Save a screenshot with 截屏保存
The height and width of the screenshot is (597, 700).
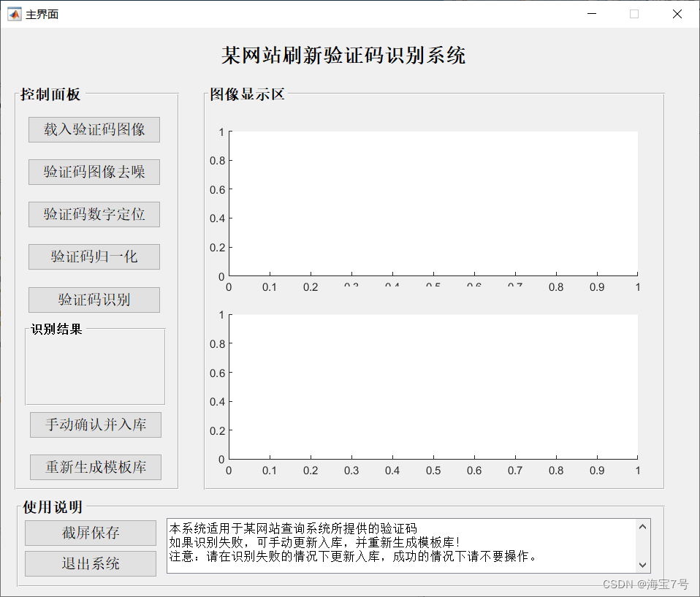click(x=91, y=533)
